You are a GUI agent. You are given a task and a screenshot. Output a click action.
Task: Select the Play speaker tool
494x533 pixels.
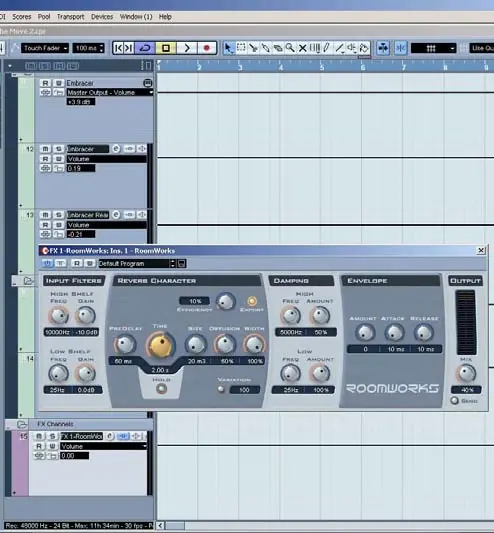[x=352, y=48]
